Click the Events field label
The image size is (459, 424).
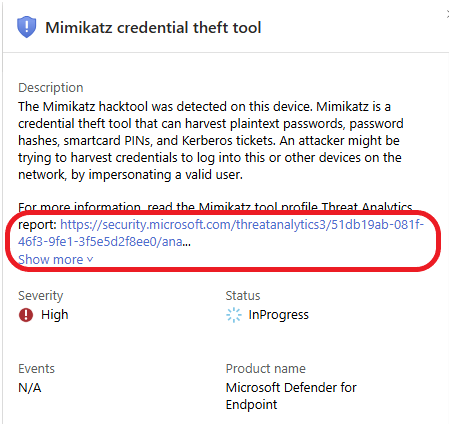(36, 369)
